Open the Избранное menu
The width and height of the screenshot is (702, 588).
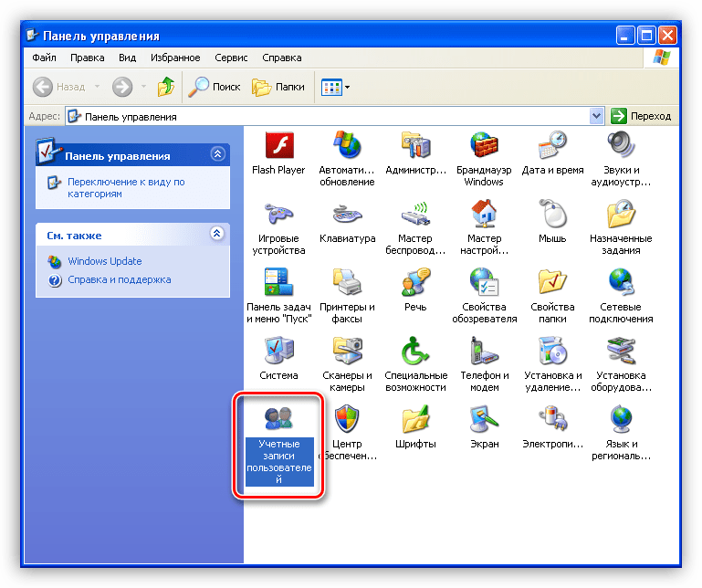(x=175, y=58)
